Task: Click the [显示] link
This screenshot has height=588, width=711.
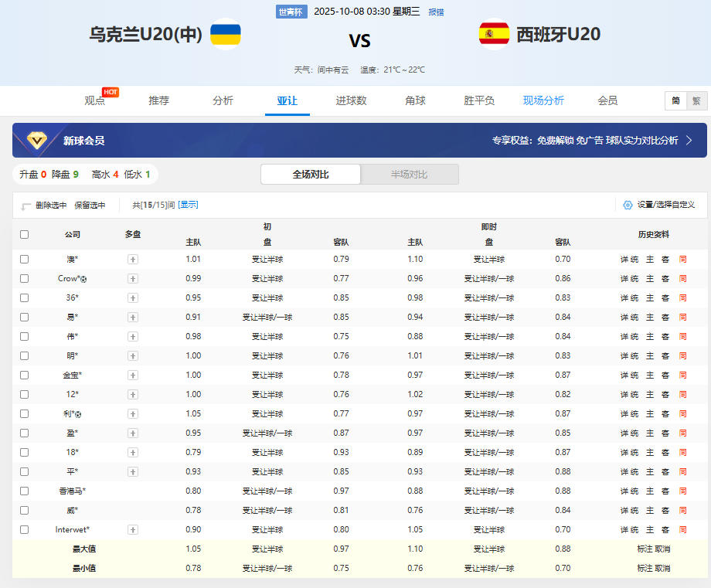Action: coord(188,205)
